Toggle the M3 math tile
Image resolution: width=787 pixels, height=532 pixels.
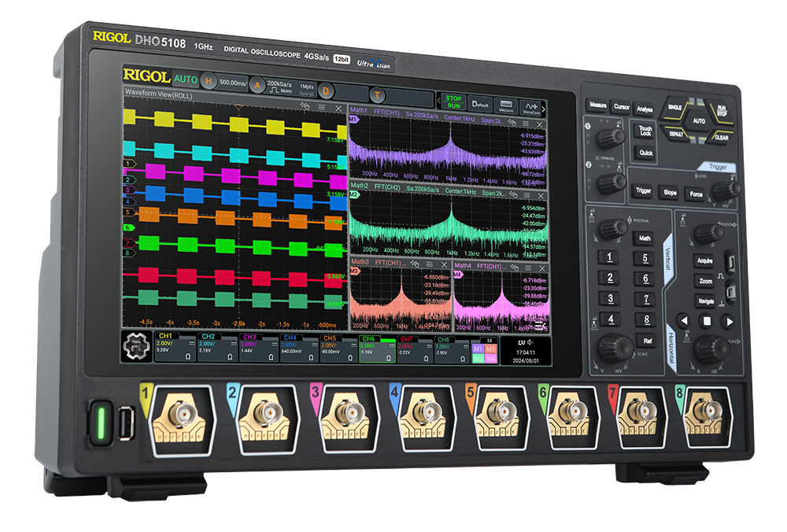[490, 349]
